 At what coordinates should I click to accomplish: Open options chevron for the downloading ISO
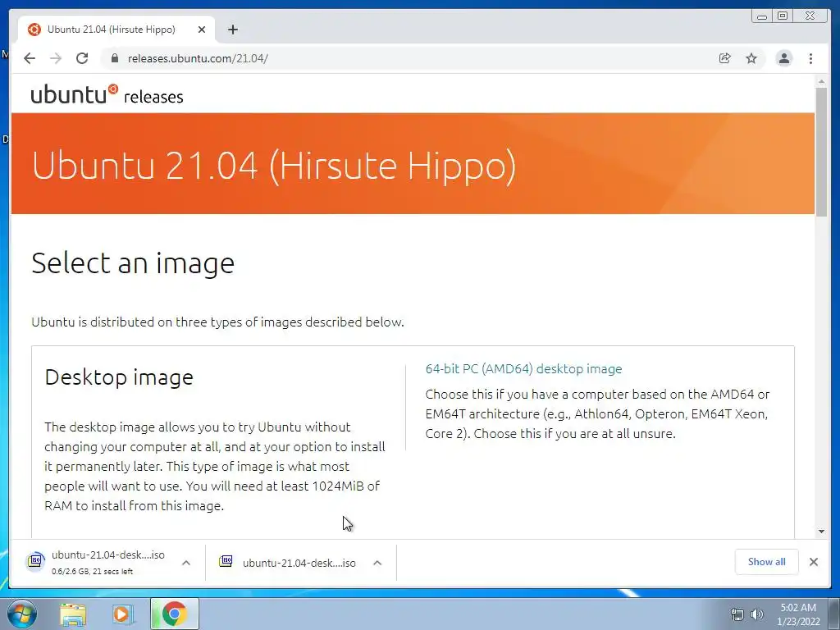coord(186,563)
